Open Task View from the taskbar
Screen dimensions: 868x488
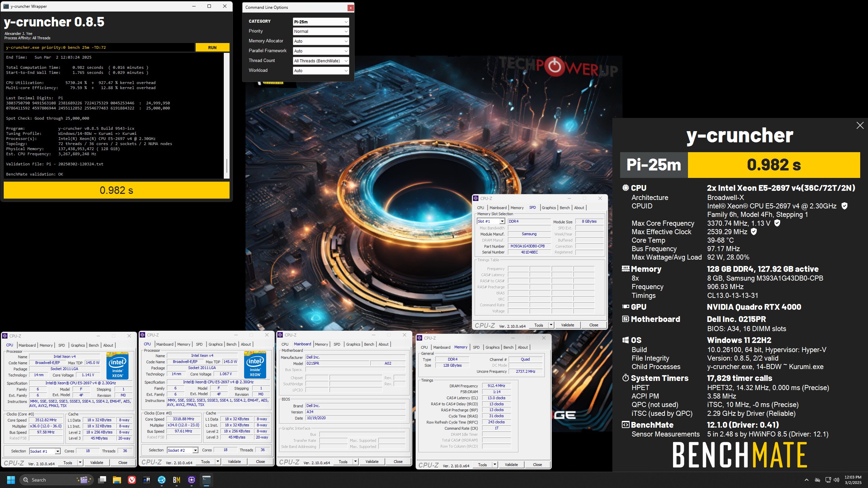click(x=102, y=480)
